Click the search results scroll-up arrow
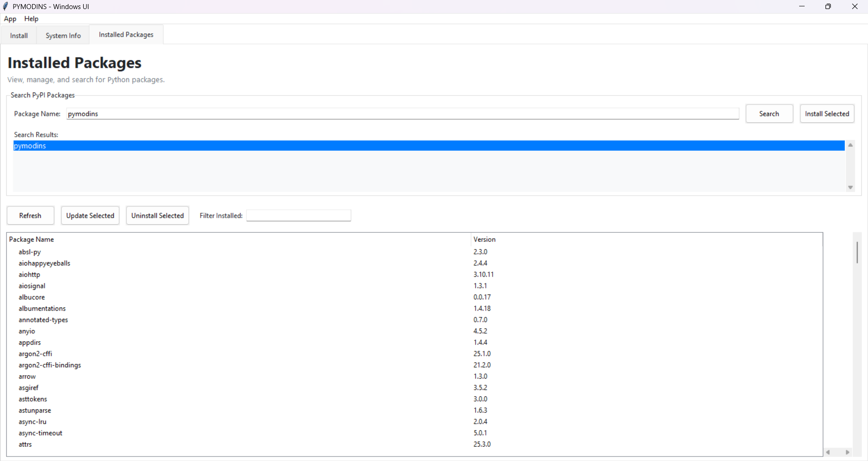Image resolution: width=868 pixels, height=461 pixels. coord(850,145)
